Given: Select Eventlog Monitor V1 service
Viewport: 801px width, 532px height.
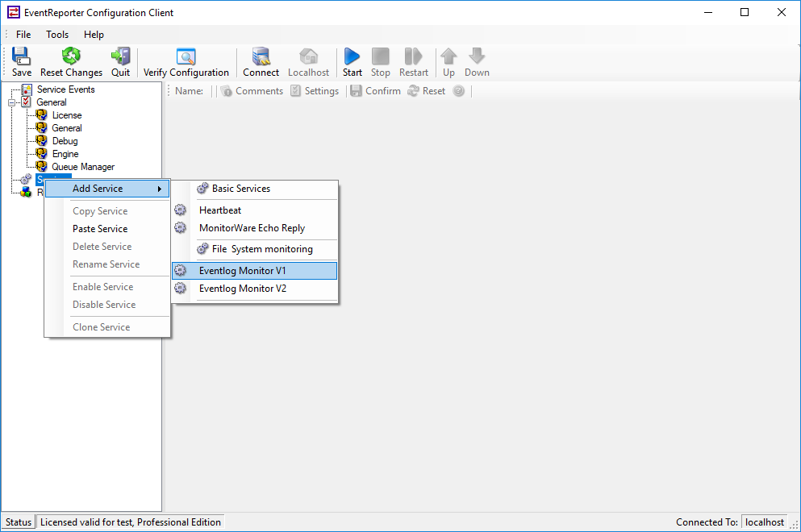Looking at the screenshot, I should coord(254,271).
